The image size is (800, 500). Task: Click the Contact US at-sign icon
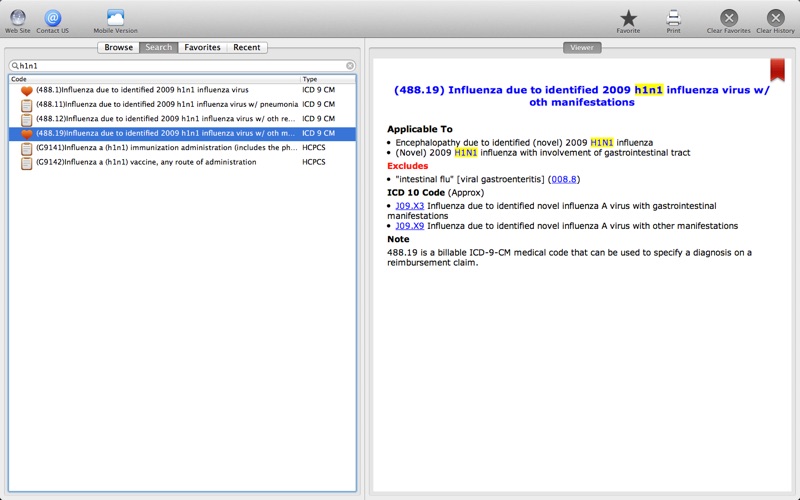(x=53, y=18)
